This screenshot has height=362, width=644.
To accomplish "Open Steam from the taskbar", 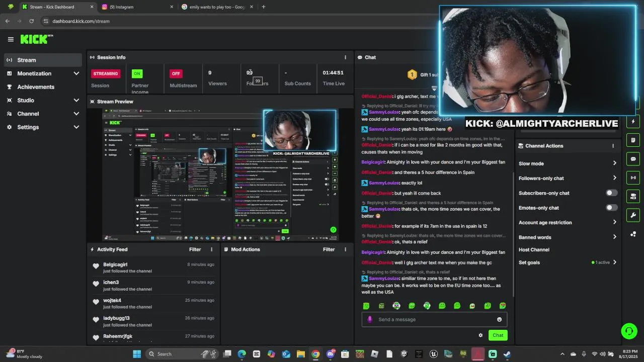I will pyautogui.click(x=507, y=354).
